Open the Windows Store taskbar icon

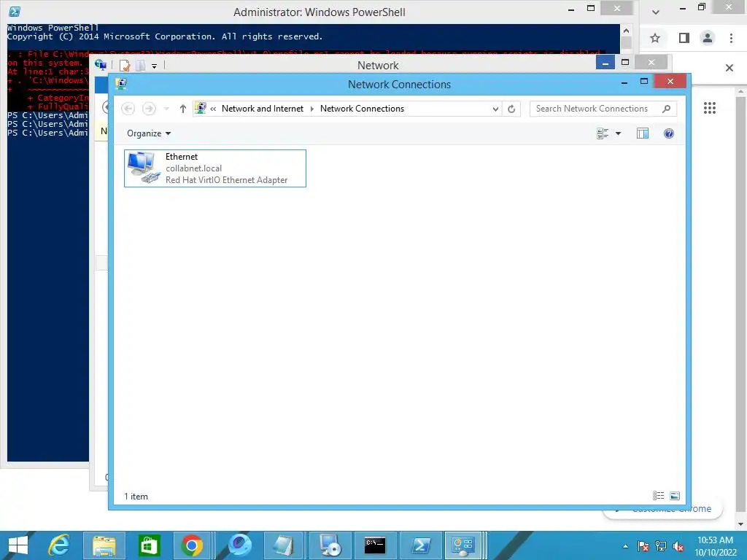coord(149,545)
